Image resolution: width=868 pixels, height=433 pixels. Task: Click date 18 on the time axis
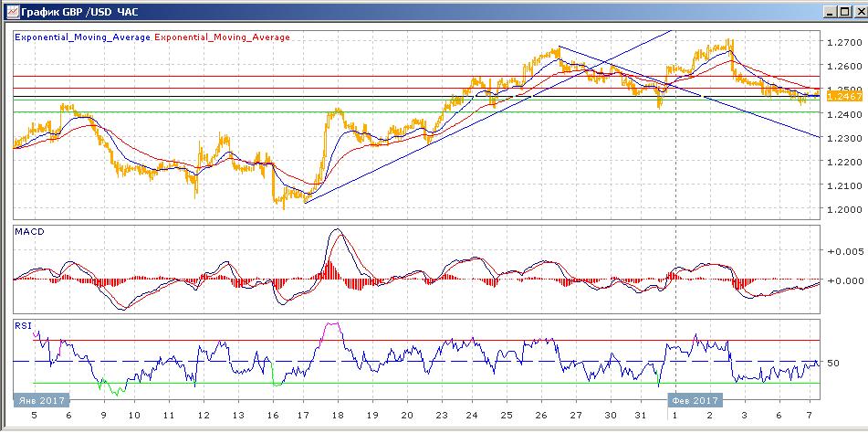pos(339,416)
